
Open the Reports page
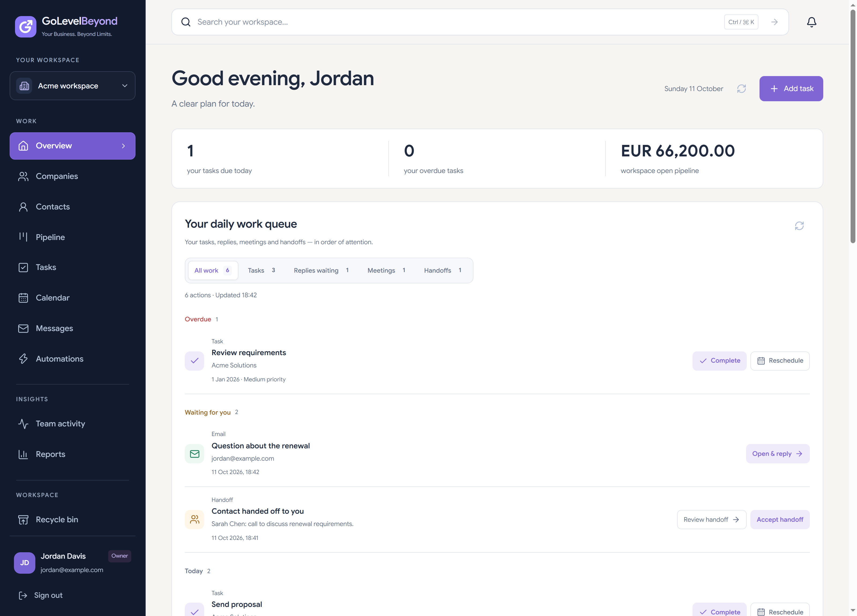pos(73,454)
